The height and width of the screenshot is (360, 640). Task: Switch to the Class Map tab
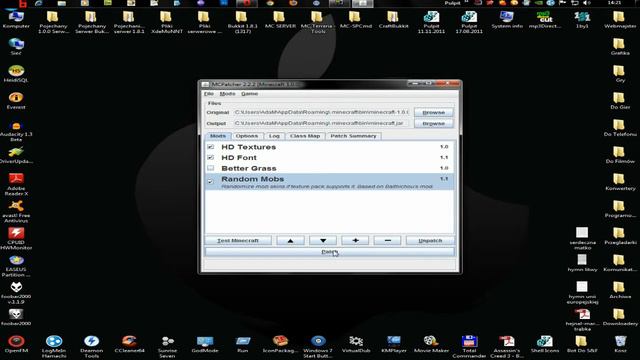(305, 136)
